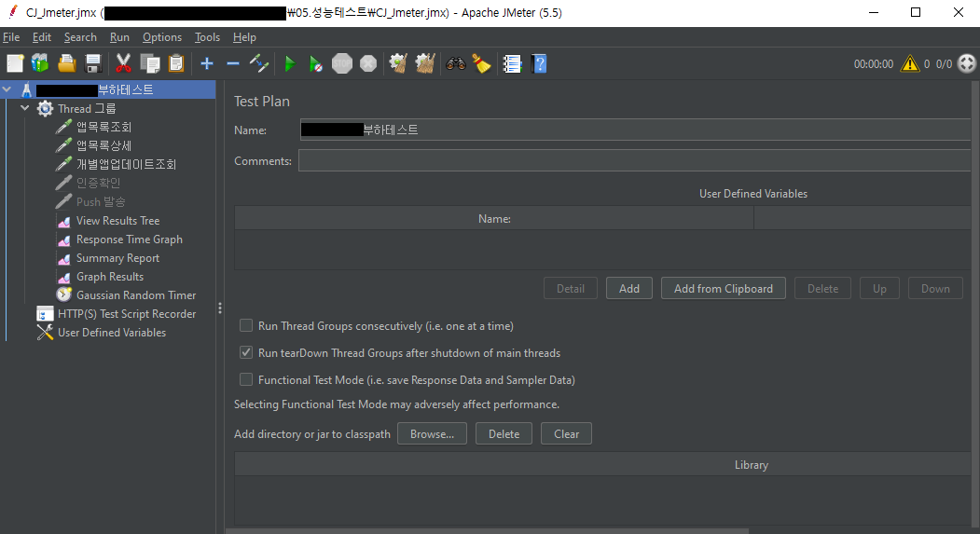Click the Copy icon in toolbar
Viewport: 980px width, 534px height.
pos(150,63)
